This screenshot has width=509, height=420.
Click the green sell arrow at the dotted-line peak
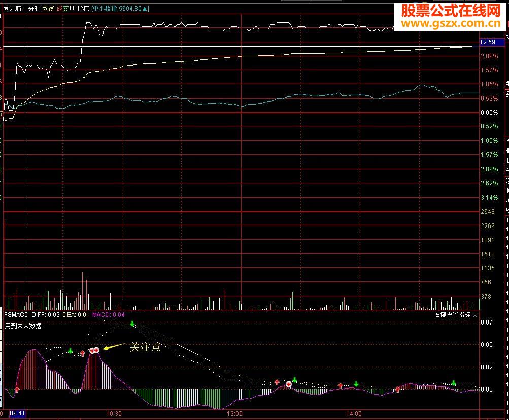click(132, 324)
